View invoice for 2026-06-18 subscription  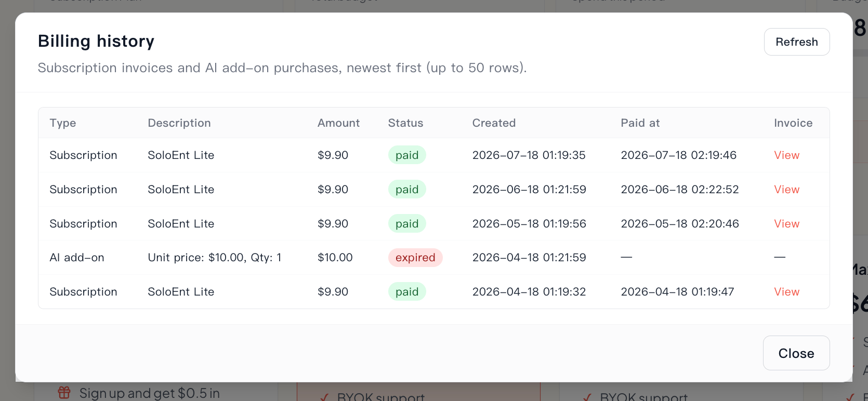coord(786,190)
